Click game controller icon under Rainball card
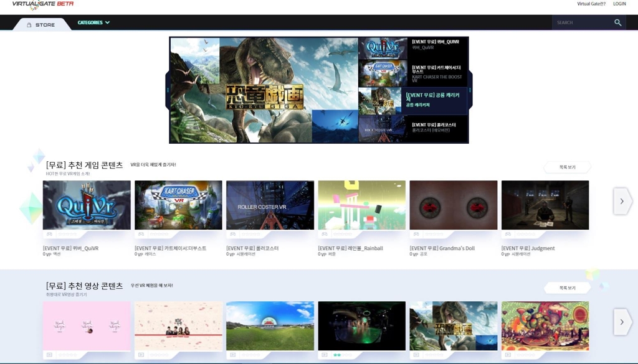The image size is (638, 364). coord(324,235)
